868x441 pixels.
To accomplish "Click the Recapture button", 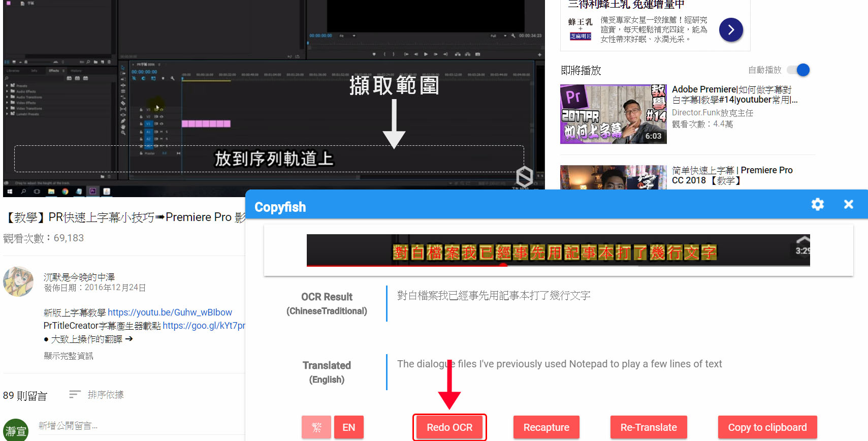I will pos(546,427).
